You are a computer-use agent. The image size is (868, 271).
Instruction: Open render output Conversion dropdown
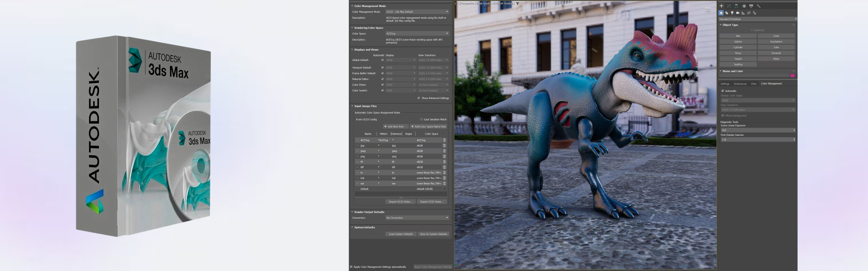(x=417, y=218)
